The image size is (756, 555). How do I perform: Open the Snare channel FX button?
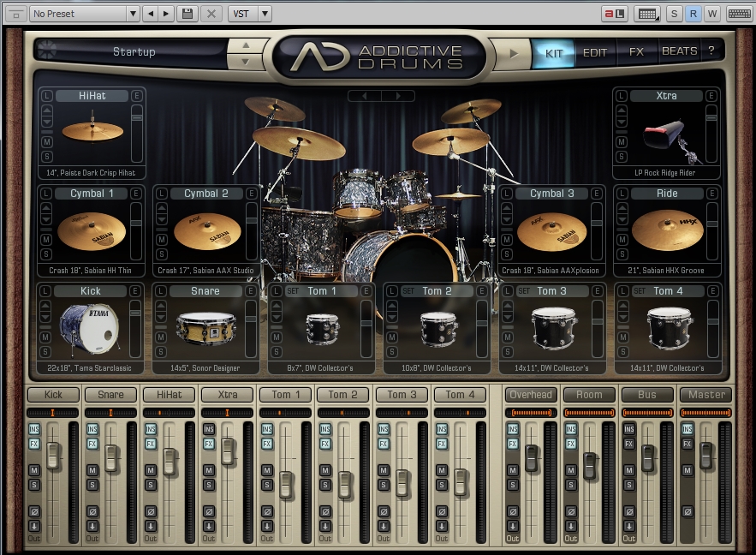coord(92,444)
